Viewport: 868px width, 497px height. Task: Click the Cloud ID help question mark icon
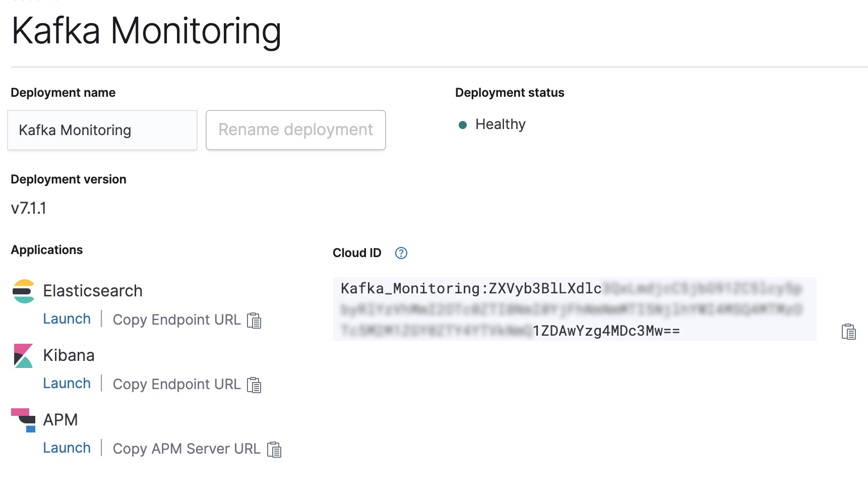click(x=401, y=253)
